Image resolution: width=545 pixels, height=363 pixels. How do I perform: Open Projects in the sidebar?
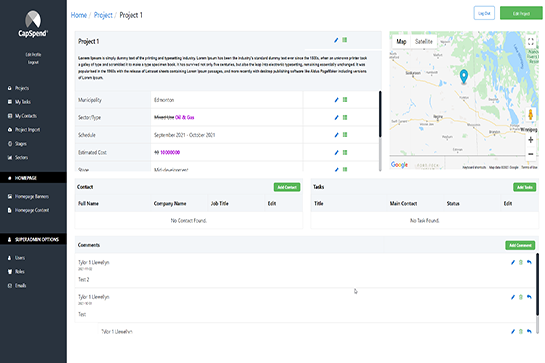tap(22, 88)
